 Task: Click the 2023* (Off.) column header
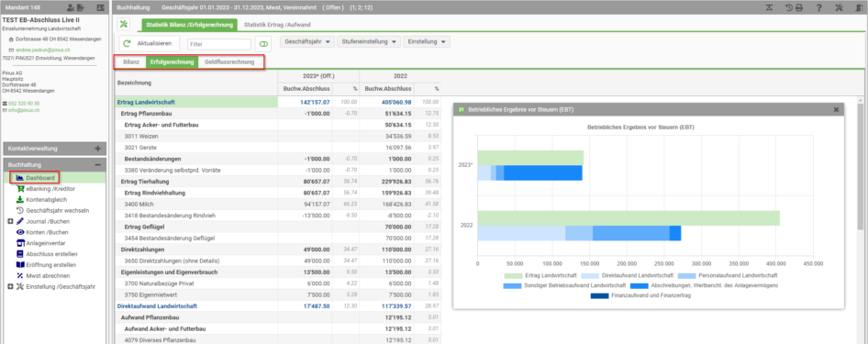(318, 76)
